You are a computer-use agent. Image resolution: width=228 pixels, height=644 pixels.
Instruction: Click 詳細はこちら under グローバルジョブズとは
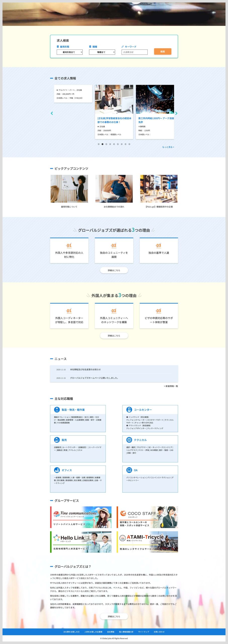[114, 616]
